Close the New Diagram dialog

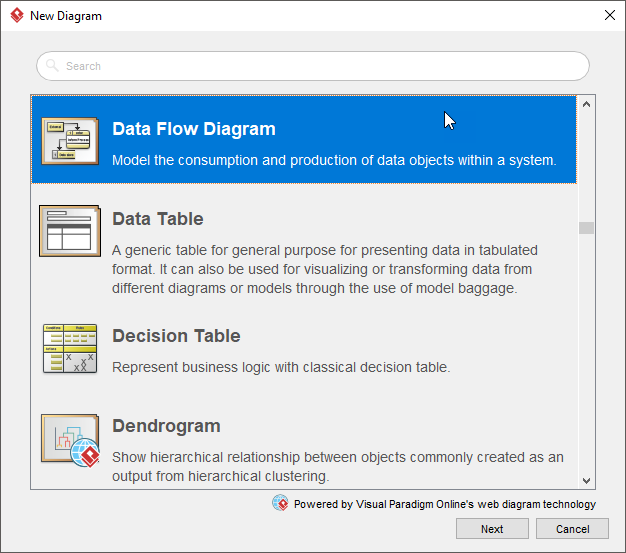pyautogui.click(x=609, y=16)
